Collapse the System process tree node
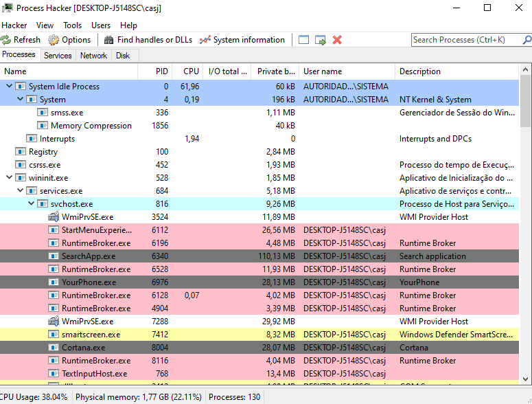The width and height of the screenshot is (532, 404). point(20,99)
